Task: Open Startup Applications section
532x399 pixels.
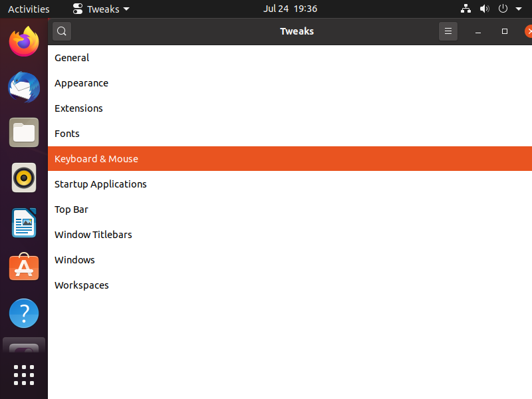Action: click(290, 184)
